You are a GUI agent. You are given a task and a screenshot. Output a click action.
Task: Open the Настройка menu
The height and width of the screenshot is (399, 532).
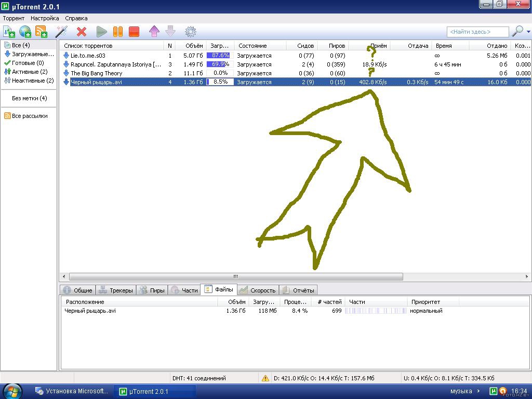(x=45, y=18)
